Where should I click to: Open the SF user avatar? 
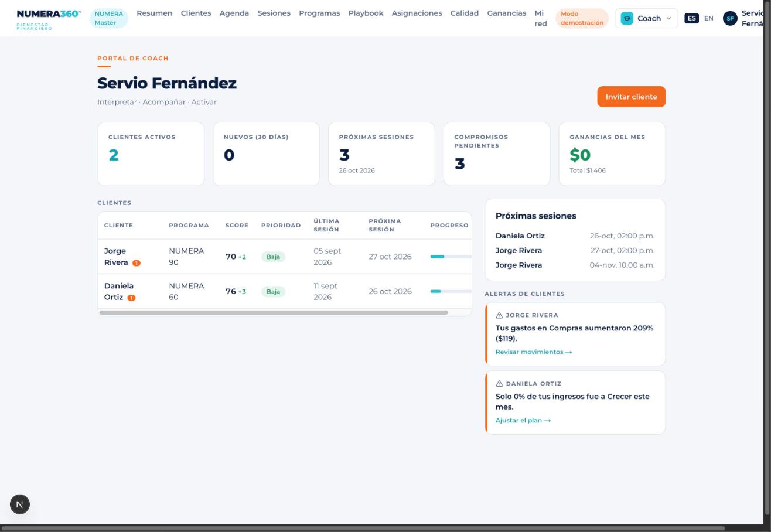[730, 18]
